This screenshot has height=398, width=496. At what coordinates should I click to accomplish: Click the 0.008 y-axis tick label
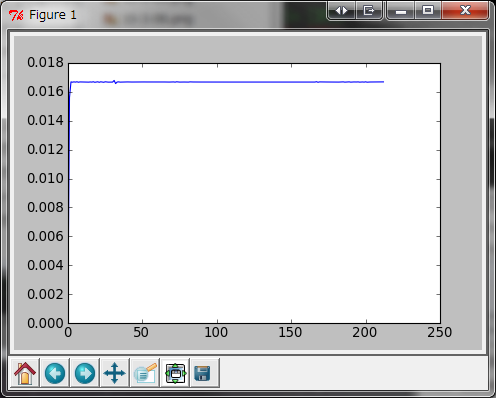(45, 207)
